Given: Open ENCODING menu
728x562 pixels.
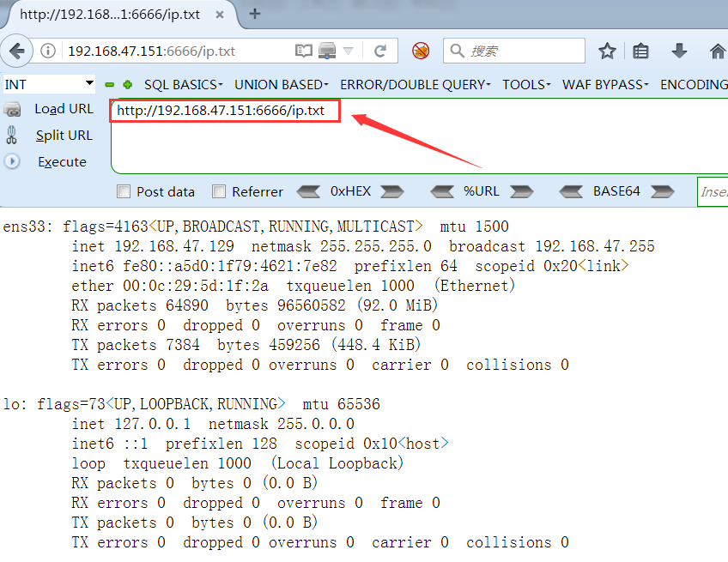Looking at the screenshot, I should (695, 84).
